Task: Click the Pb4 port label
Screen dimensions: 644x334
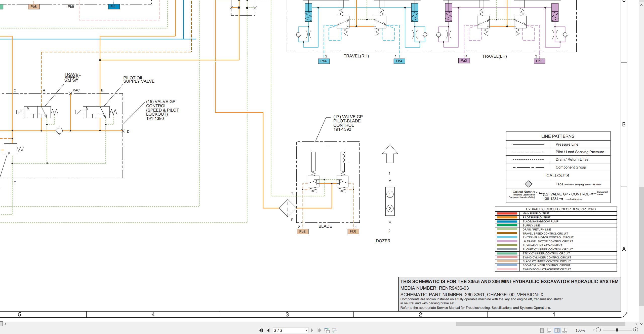Action: [399, 61]
